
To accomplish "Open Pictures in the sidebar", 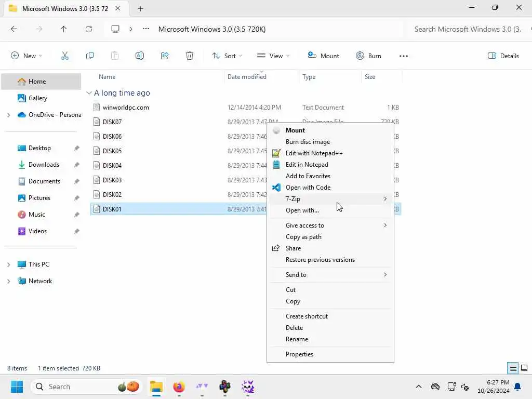I will coord(41,198).
